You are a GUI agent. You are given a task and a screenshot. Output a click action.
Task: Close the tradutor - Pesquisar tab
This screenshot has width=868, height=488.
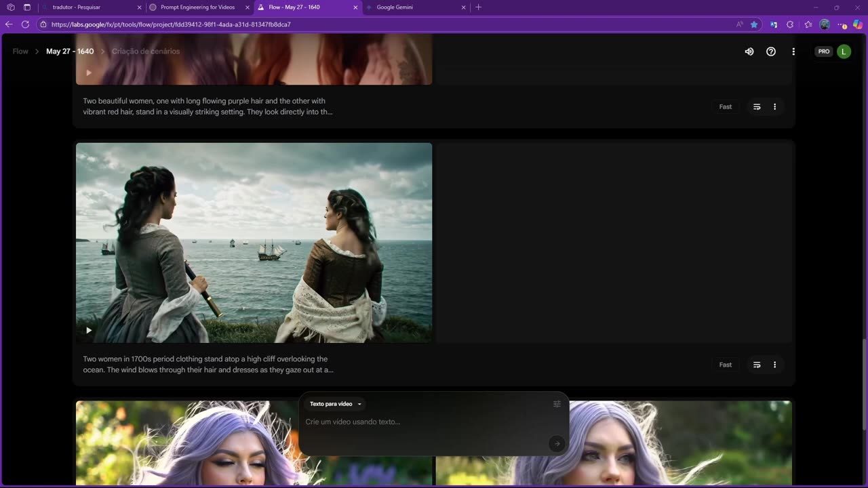click(x=139, y=7)
